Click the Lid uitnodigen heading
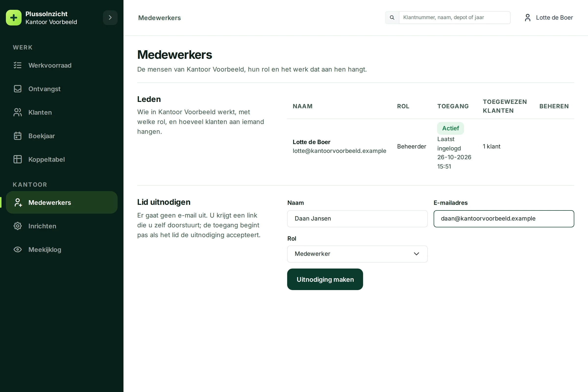Screen dimensions: 588x392 [x=164, y=202]
